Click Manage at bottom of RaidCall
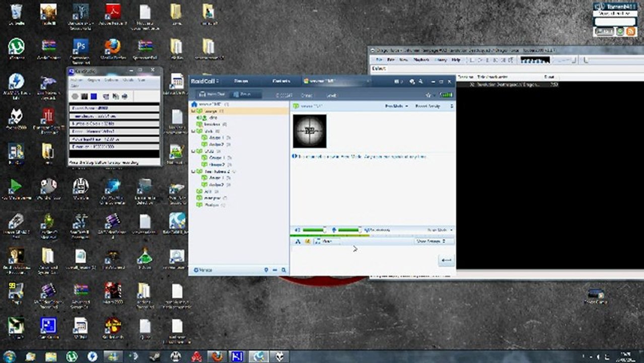 203,270
